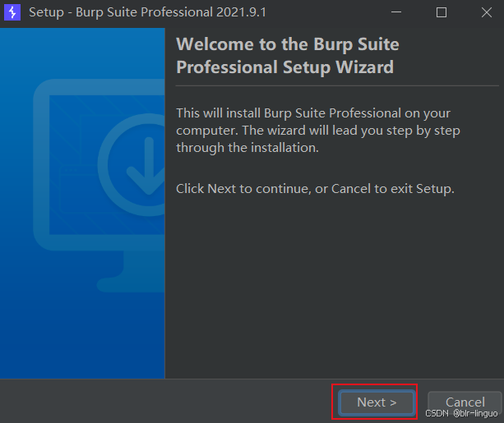
Task: Click the text 'This will install Burp Suite Professional'
Action: click(289, 113)
